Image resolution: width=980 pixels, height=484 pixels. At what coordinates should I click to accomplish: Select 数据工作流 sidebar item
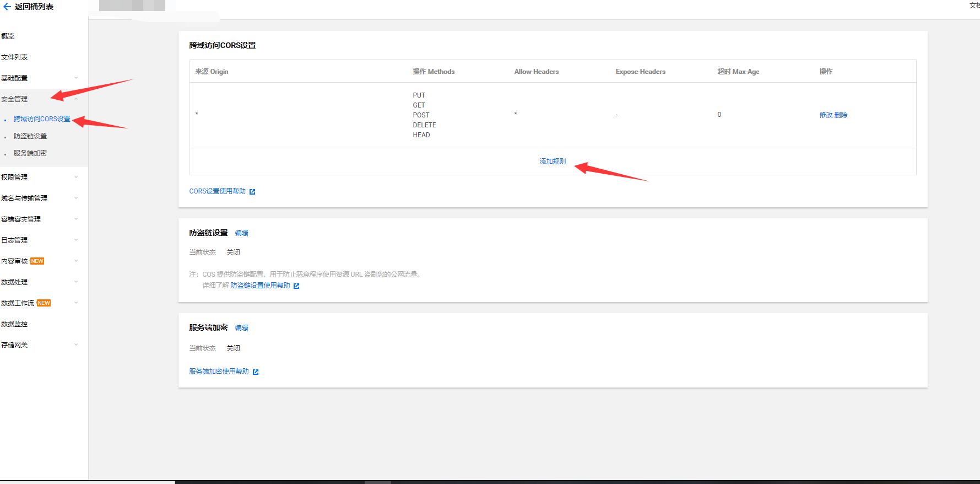tap(18, 303)
